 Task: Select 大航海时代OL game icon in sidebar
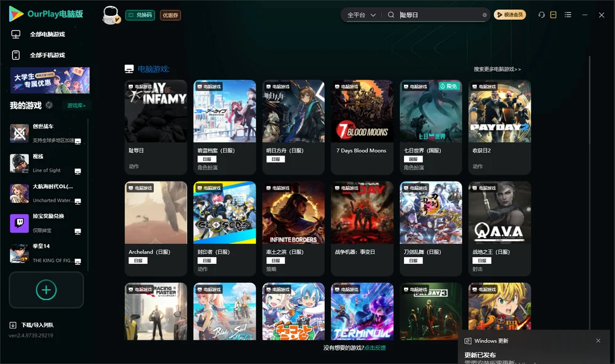pyautogui.click(x=19, y=193)
